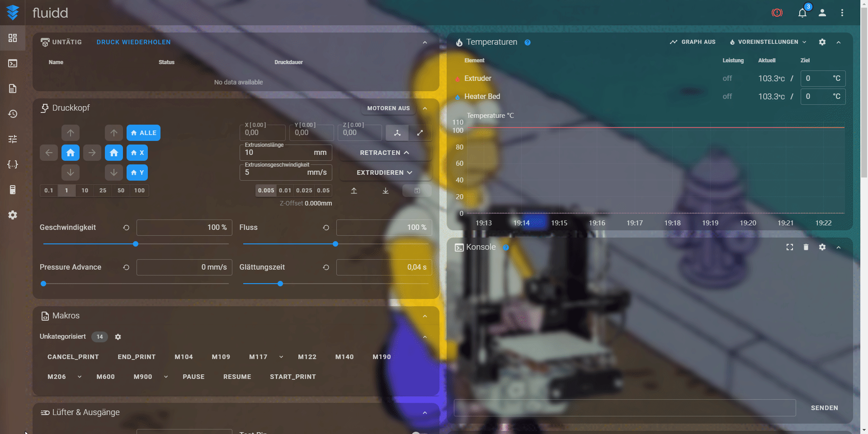Open the G-code files page in sidebar
Viewport: 868px width, 434px height.
click(13, 89)
